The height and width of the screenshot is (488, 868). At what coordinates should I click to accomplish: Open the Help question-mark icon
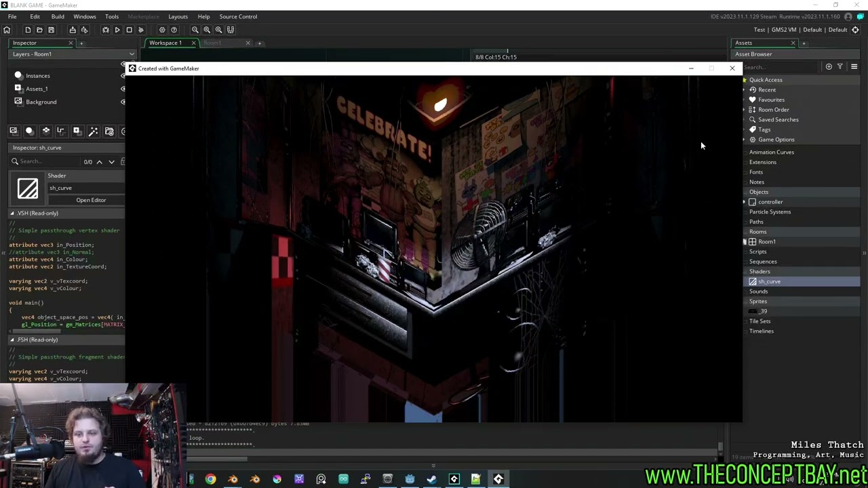[174, 30]
